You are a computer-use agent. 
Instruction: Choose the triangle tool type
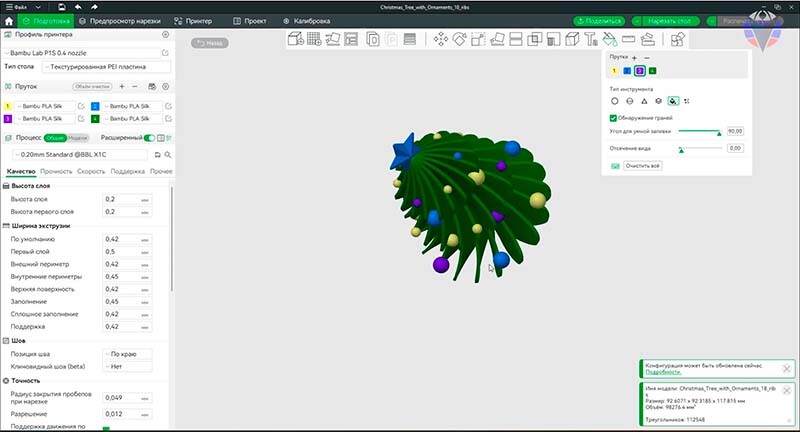coord(644,101)
